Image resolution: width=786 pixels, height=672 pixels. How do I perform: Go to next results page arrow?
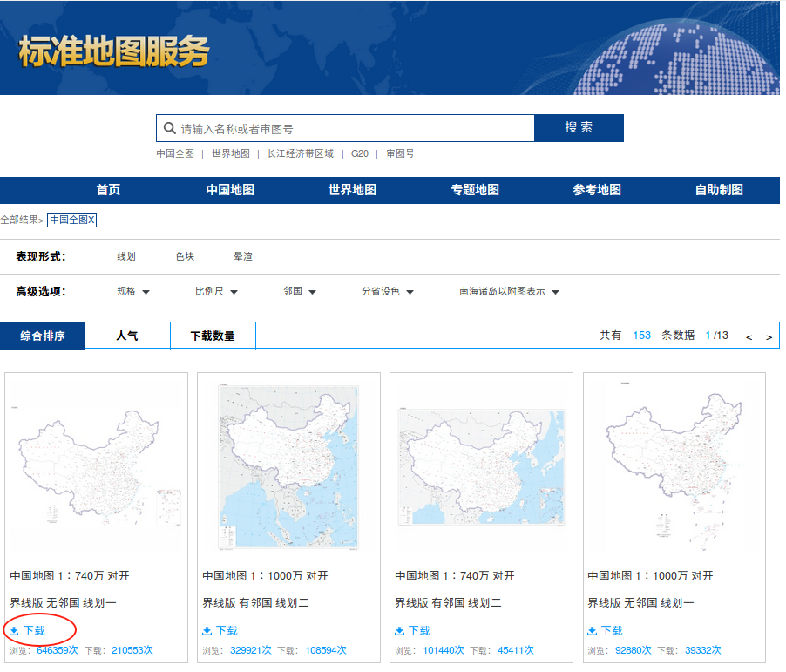tap(769, 336)
